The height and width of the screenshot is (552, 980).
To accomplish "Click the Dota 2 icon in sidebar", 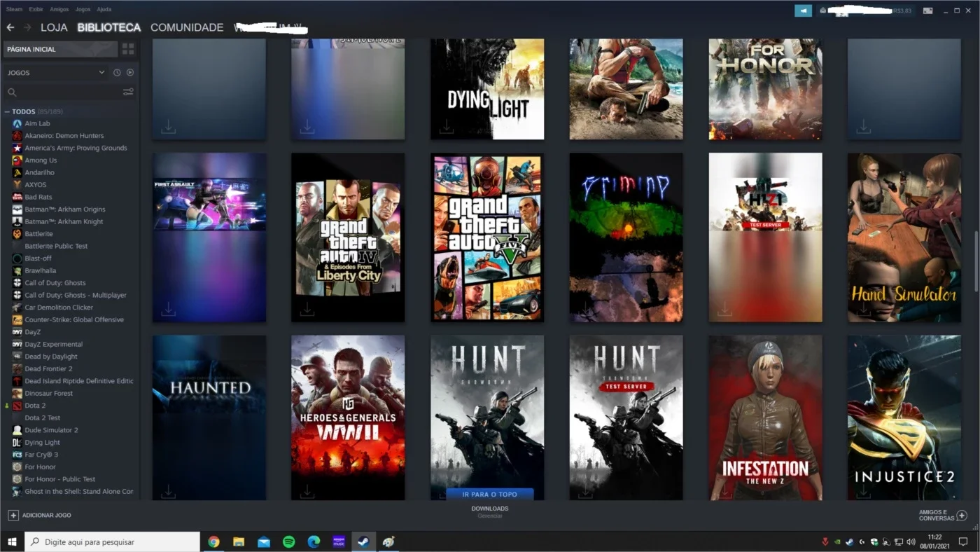I will coord(17,406).
